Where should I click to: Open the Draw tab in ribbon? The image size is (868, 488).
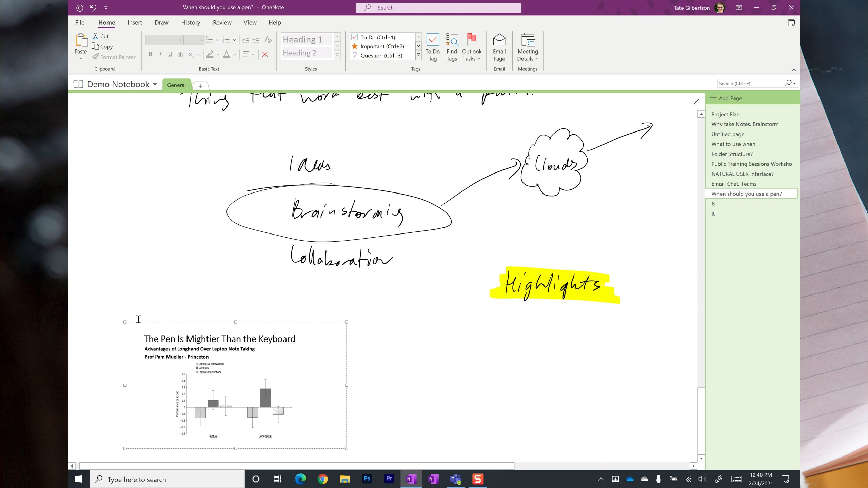tap(161, 23)
